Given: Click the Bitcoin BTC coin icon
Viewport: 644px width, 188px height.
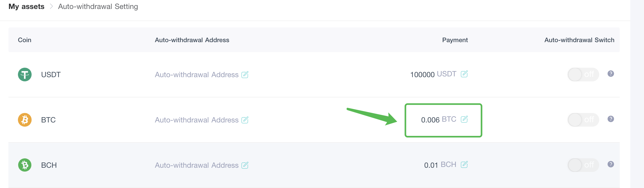Looking at the screenshot, I should point(25,120).
